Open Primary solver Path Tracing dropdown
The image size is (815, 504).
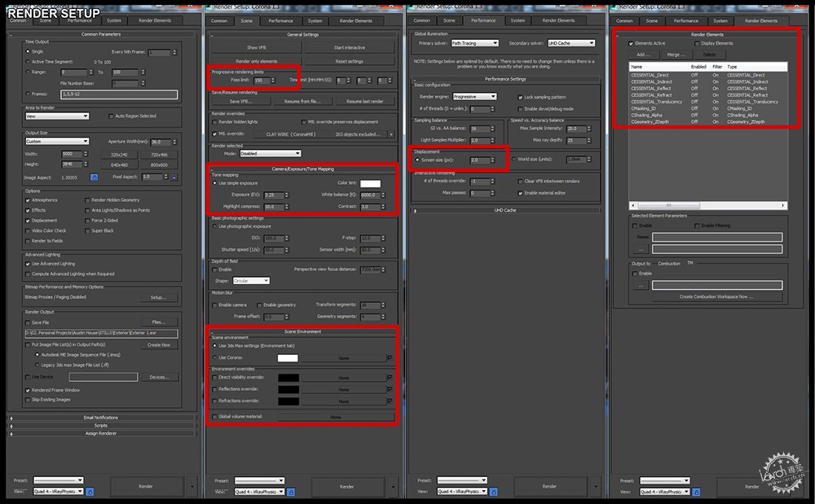click(474, 43)
